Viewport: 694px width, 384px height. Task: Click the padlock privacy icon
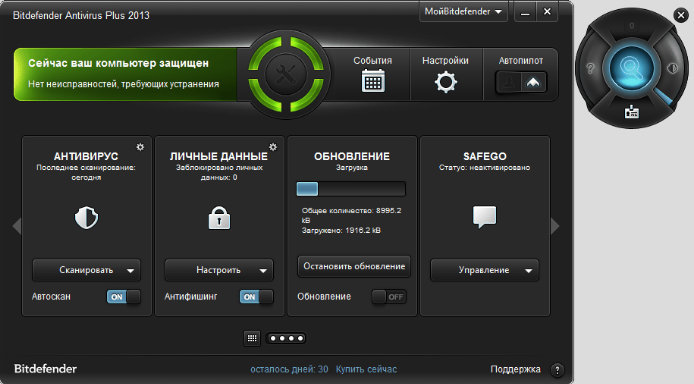[x=219, y=218]
